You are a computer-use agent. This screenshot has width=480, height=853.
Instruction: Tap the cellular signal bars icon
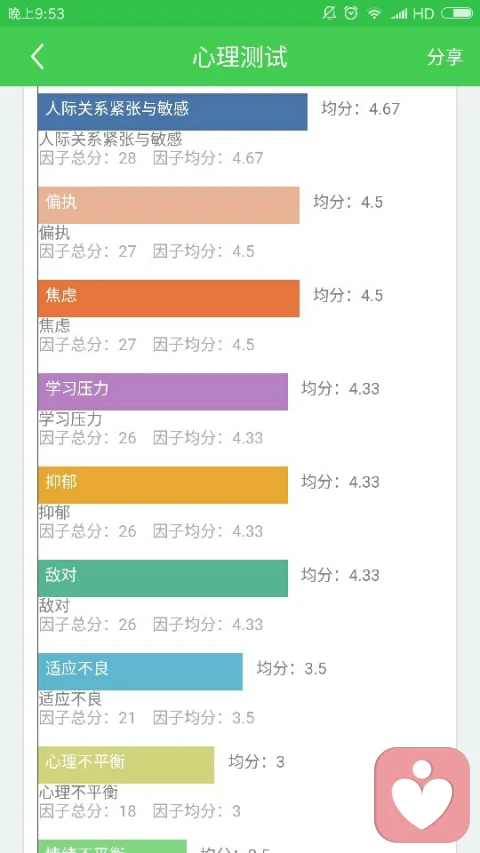point(399,14)
